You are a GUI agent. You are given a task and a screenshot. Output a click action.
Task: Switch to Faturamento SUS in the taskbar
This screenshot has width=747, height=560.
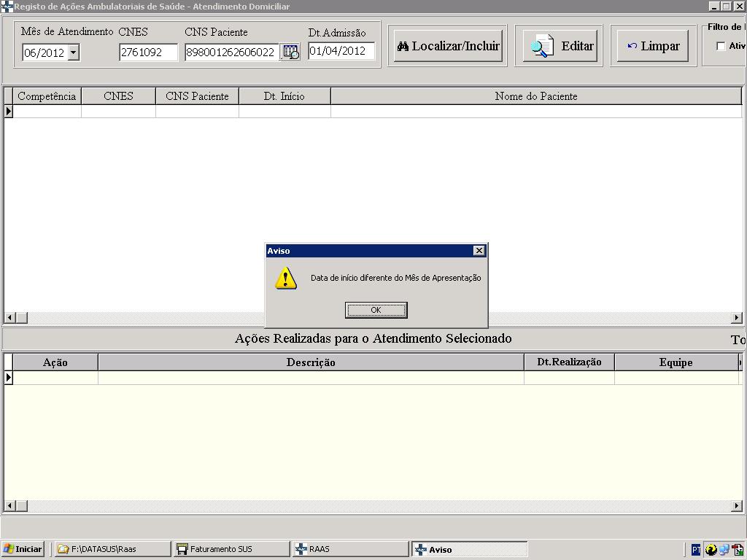232,549
